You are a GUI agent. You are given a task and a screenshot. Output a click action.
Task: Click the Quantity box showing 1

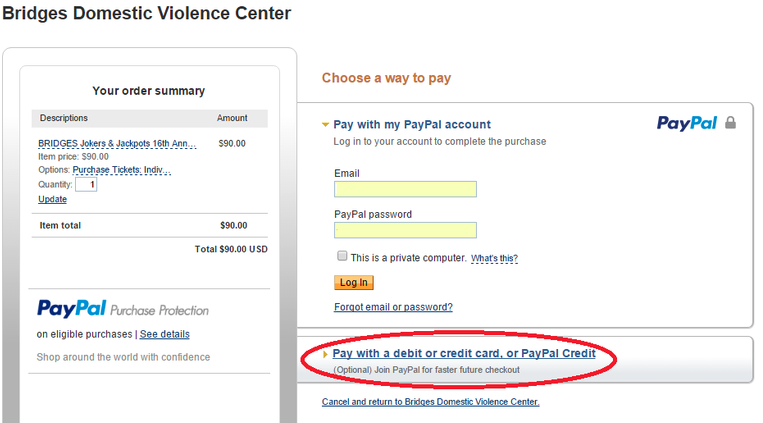pyautogui.click(x=86, y=184)
